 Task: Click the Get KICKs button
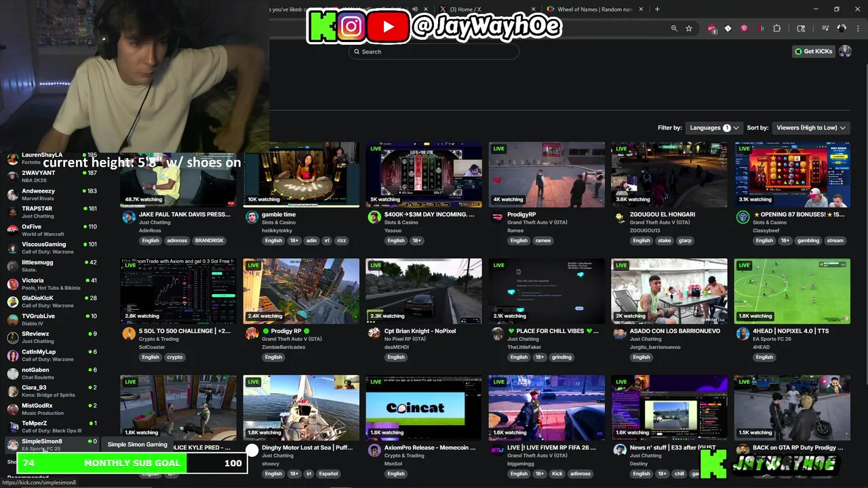click(813, 52)
